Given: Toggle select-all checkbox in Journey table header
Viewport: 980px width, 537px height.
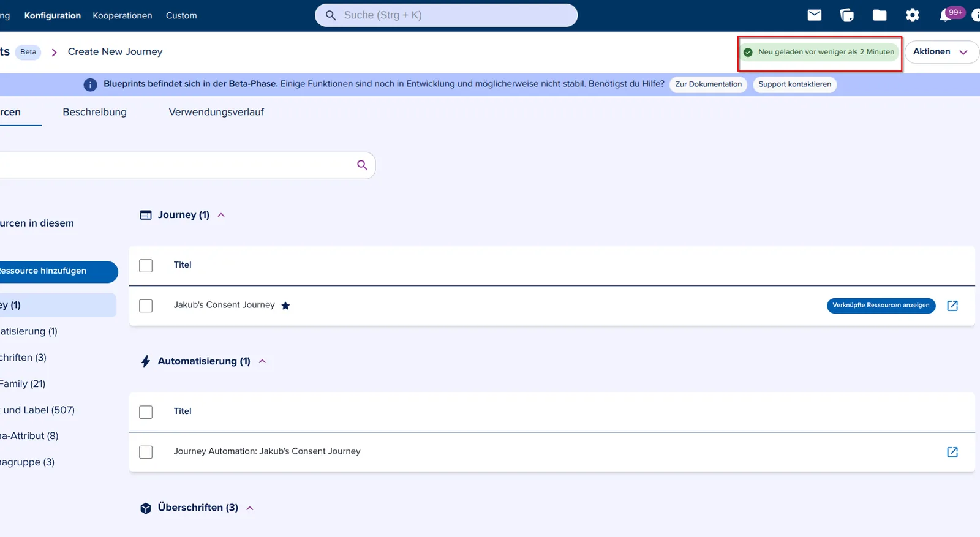Looking at the screenshot, I should click(x=146, y=266).
